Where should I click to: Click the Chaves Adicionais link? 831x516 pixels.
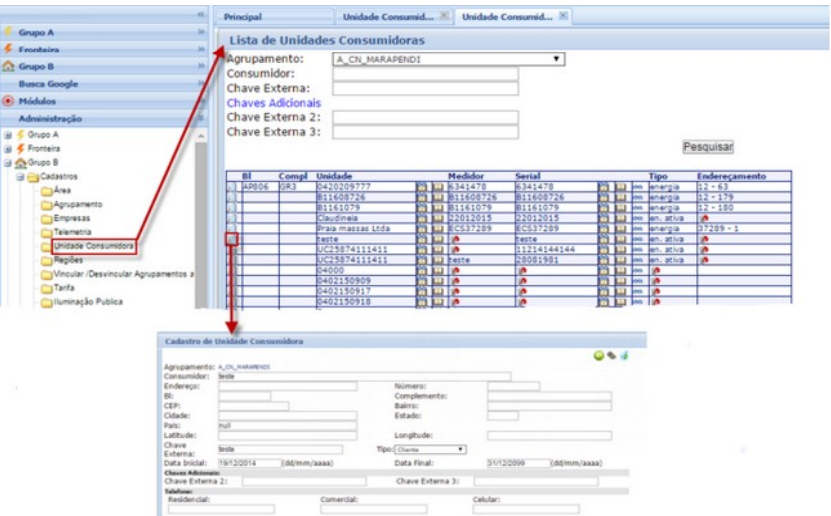click(273, 102)
